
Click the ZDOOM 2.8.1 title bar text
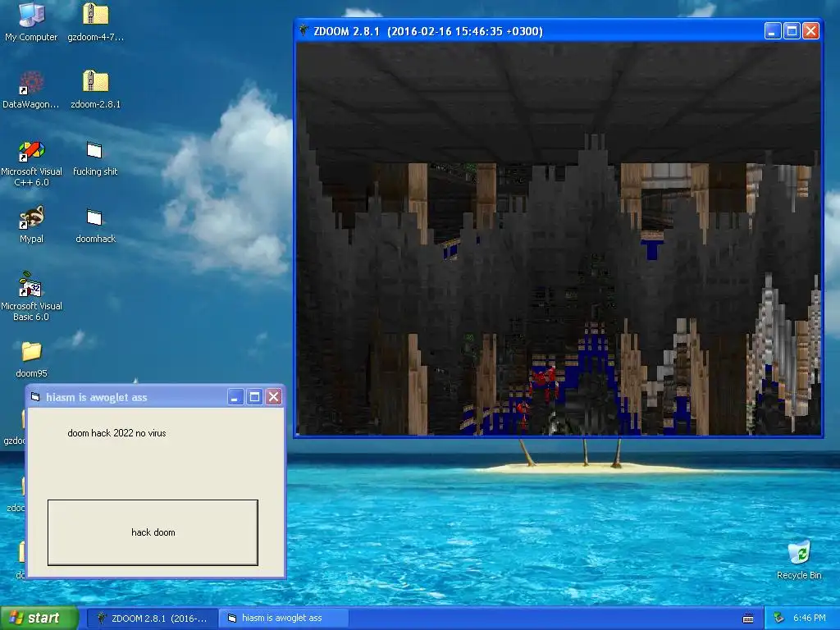pyautogui.click(x=428, y=31)
